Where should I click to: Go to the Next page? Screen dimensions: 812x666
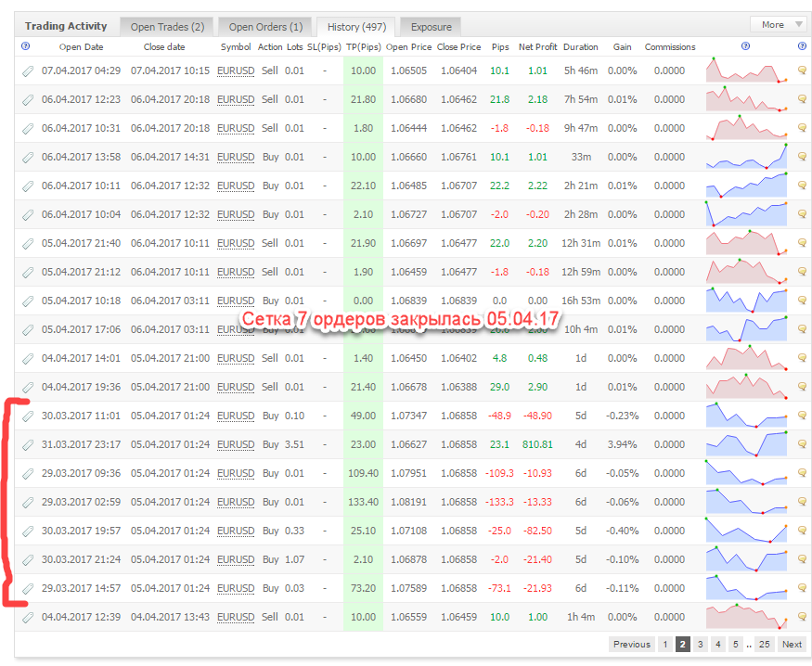792,645
